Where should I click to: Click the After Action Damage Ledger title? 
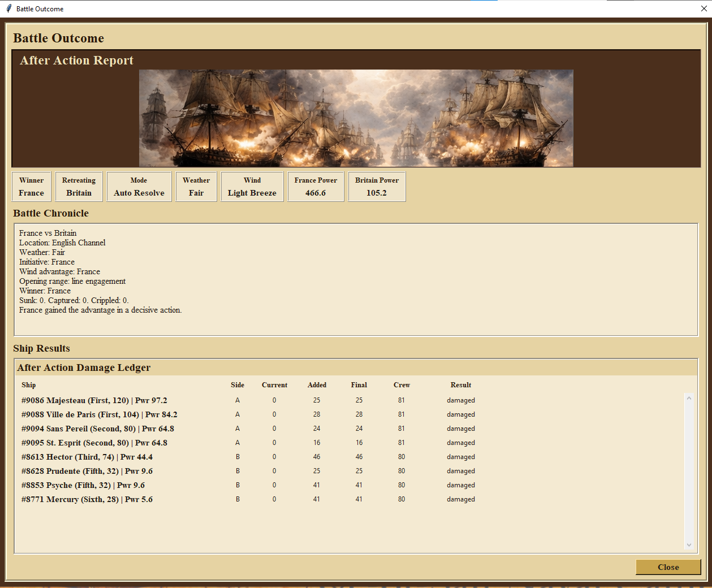click(x=84, y=367)
